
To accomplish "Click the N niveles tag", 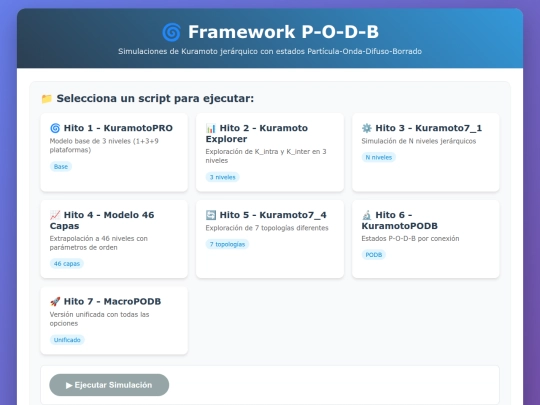I will click(378, 157).
